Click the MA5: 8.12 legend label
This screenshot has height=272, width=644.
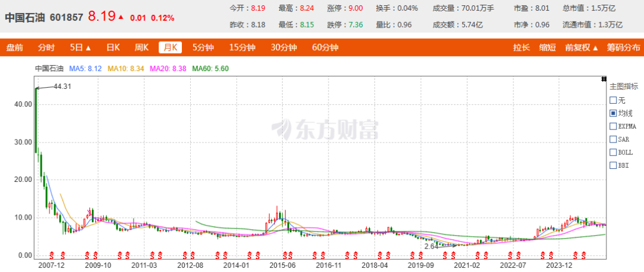pyautogui.click(x=85, y=69)
